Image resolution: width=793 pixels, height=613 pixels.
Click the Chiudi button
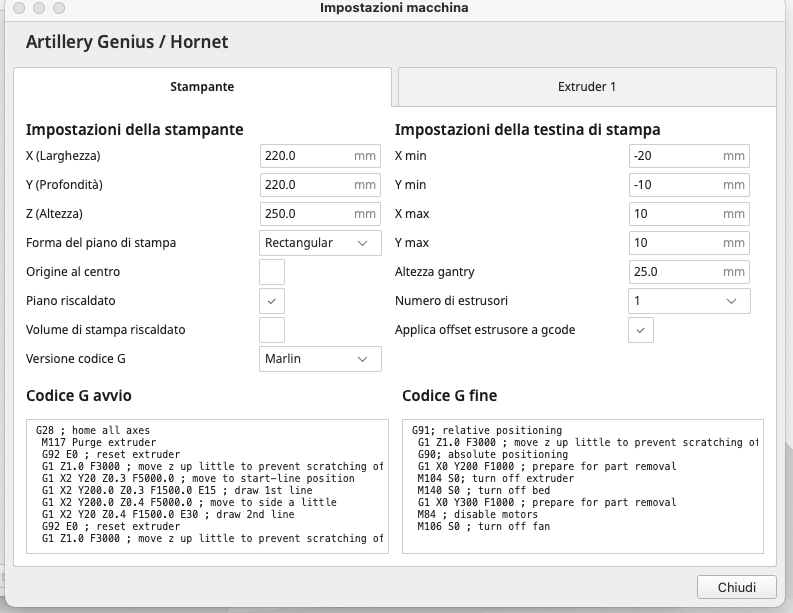tap(736, 587)
